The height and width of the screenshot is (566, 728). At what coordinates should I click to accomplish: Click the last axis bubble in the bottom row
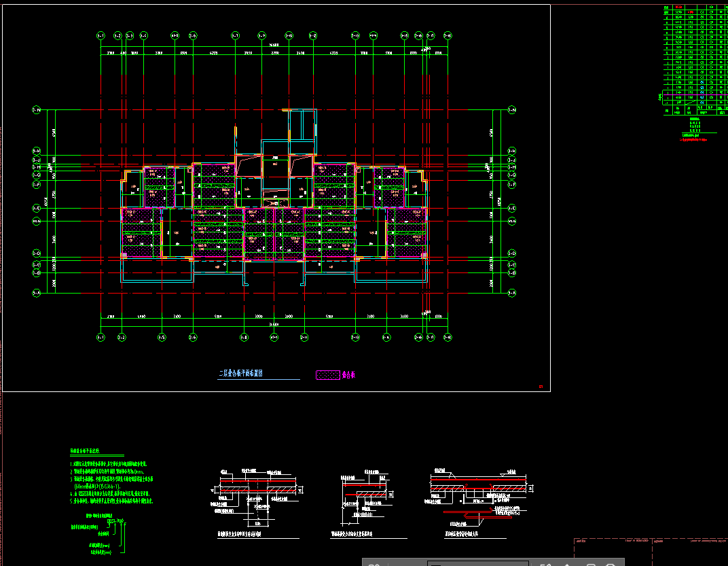coord(447,337)
